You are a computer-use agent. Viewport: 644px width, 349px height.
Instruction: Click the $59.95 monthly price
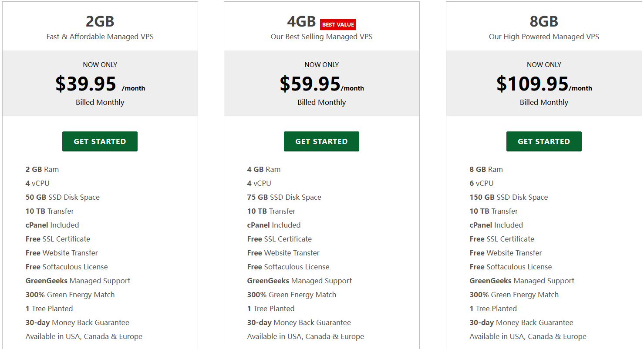[x=310, y=84]
